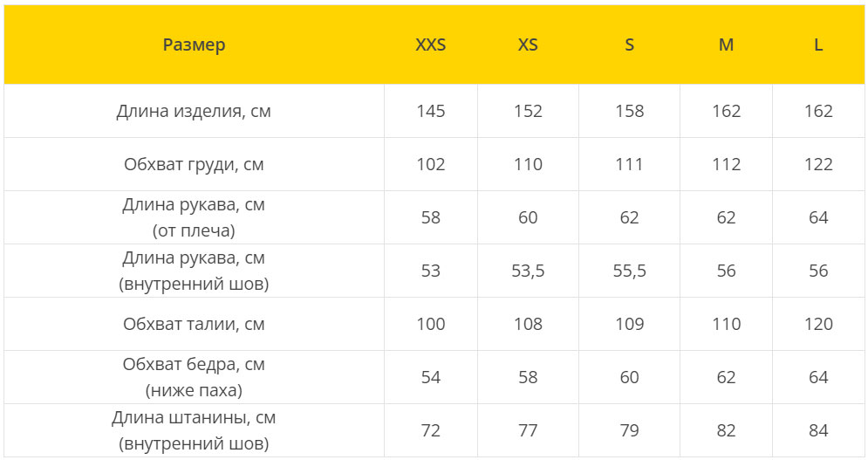Click the Длина изделия row label
This screenshot has height=460, width=868.
(x=194, y=112)
